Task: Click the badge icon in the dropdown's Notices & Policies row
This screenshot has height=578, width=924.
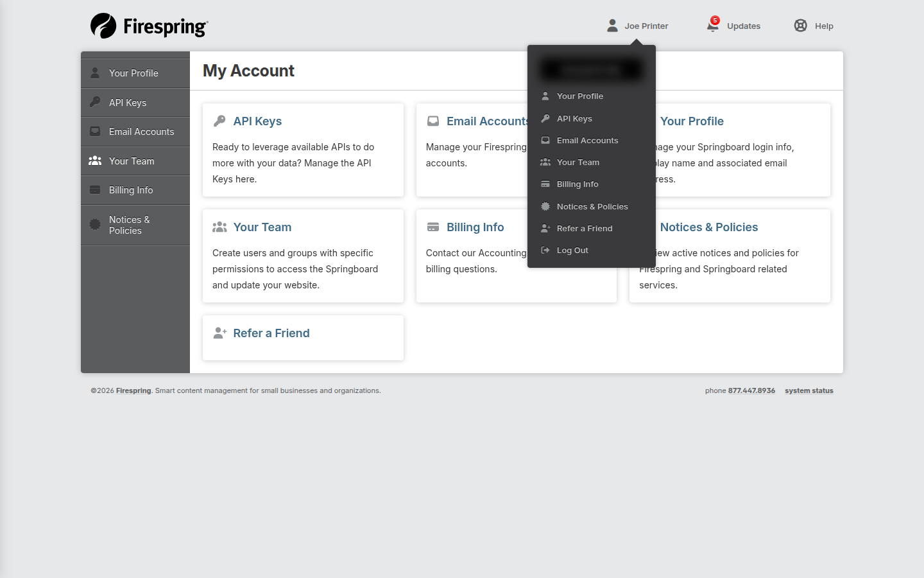Action: [545, 206]
